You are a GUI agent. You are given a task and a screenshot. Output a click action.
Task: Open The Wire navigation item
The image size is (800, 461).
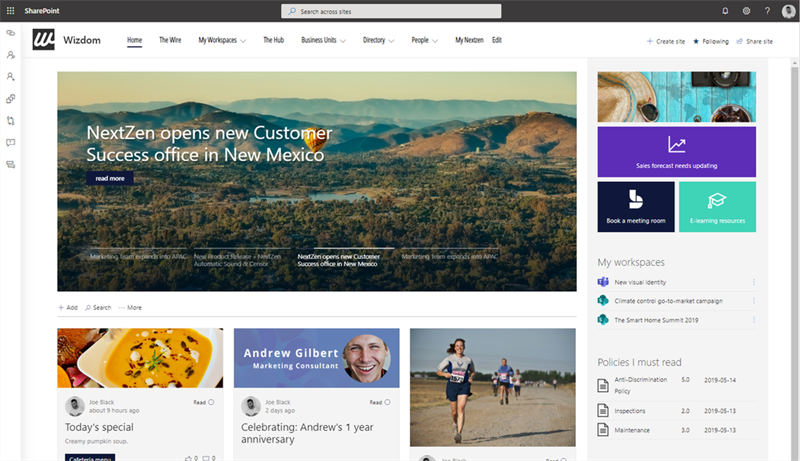coord(170,40)
